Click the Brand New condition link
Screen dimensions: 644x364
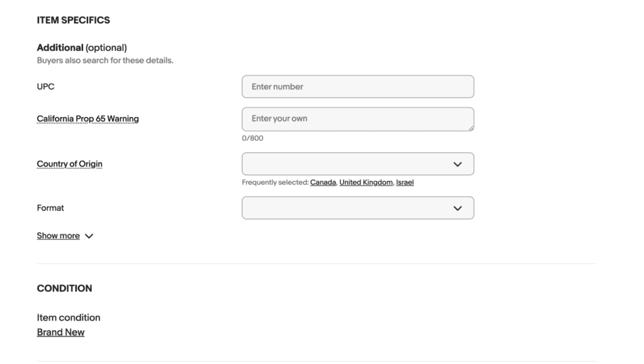click(x=60, y=331)
